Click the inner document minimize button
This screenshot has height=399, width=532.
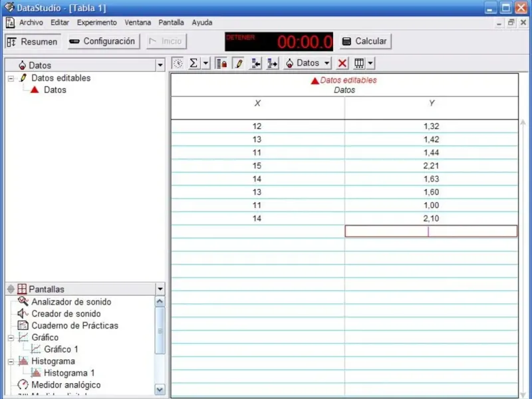[499, 23]
